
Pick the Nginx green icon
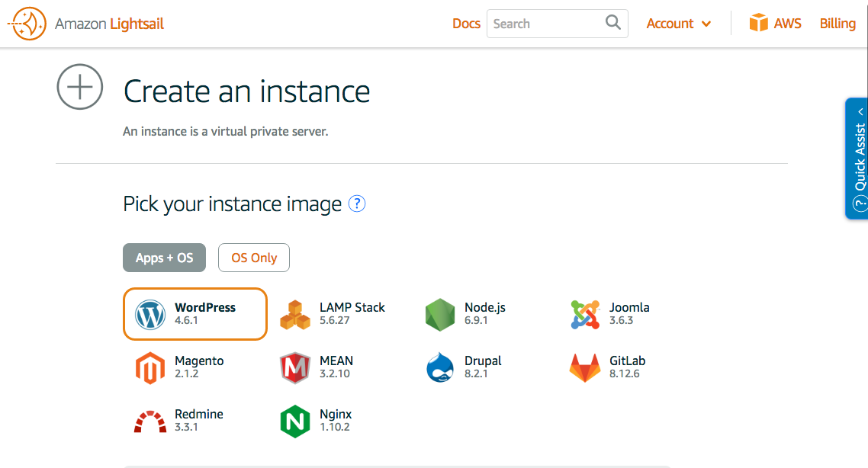click(295, 422)
